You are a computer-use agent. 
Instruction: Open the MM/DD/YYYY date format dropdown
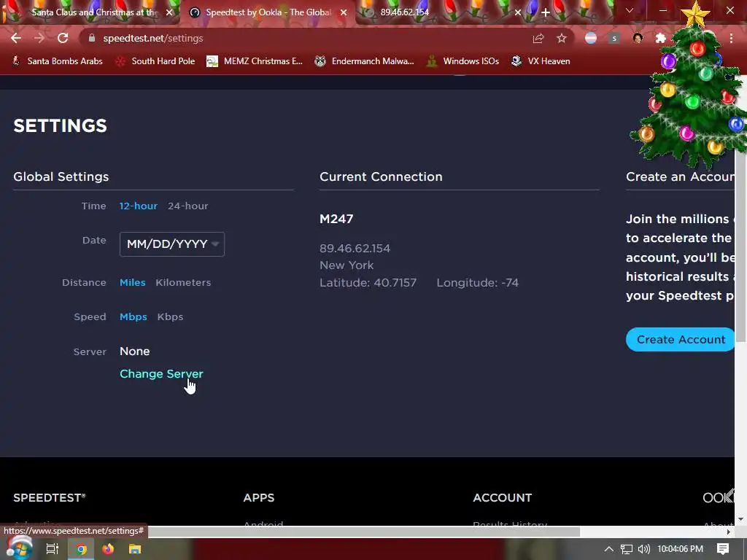click(172, 244)
